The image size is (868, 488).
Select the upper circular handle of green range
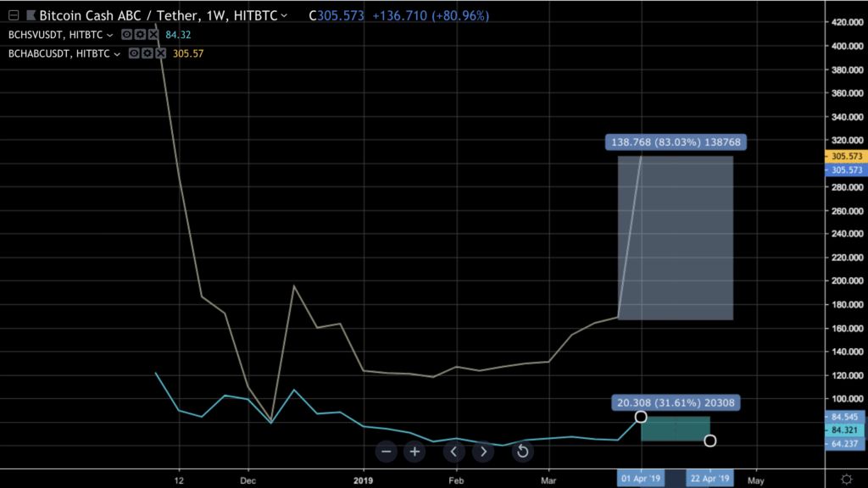641,417
